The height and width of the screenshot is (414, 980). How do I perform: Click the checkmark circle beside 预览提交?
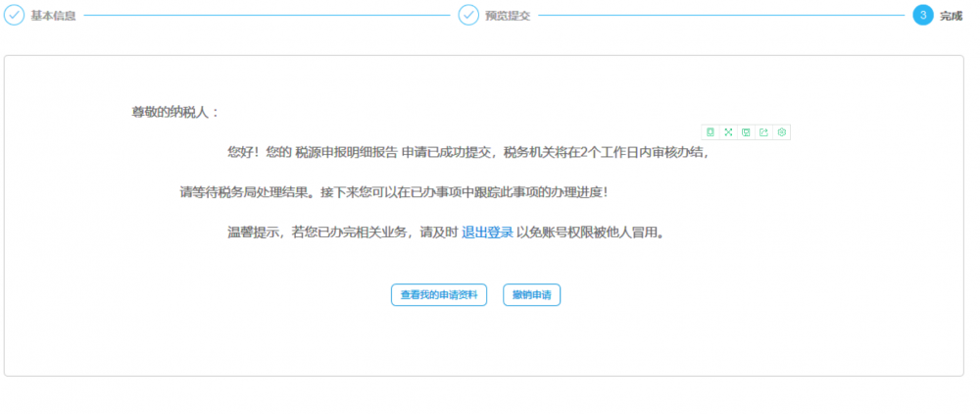(468, 16)
